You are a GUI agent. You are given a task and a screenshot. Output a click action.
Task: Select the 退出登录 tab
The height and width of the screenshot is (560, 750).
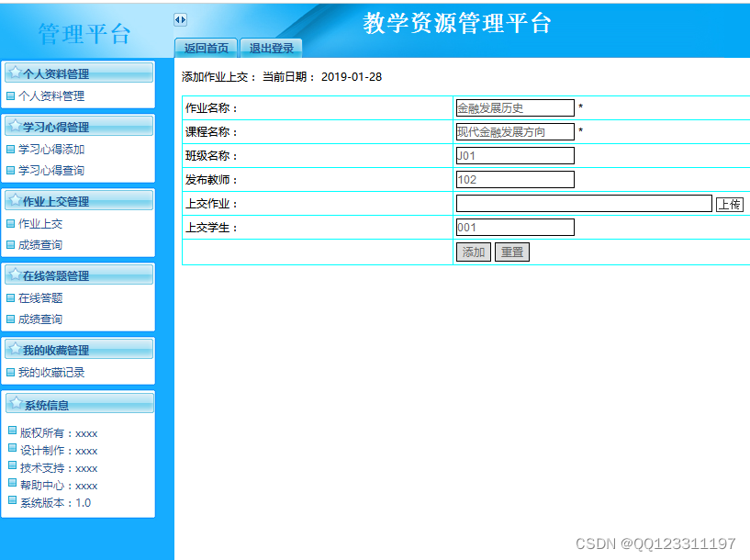(271, 48)
